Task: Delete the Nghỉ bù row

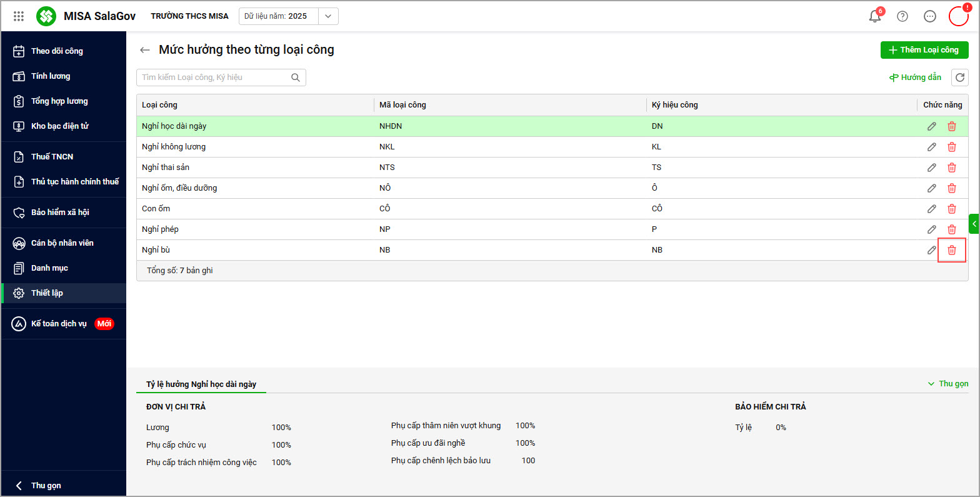Action: [952, 250]
